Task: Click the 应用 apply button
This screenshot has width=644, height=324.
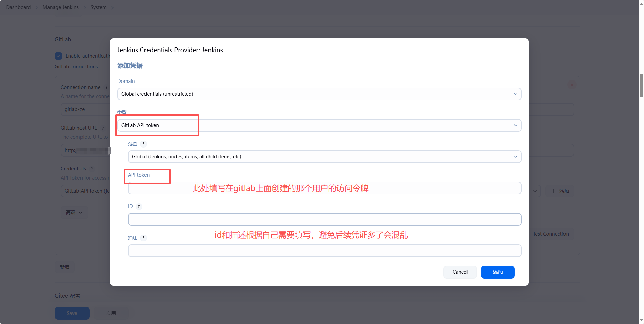Action: pyautogui.click(x=111, y=313)
